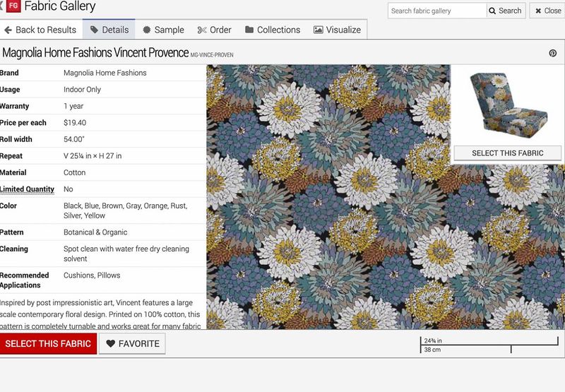
Task: Click the Recommended Applications value Cushions, Pillows
Action: tap(92, 275)
